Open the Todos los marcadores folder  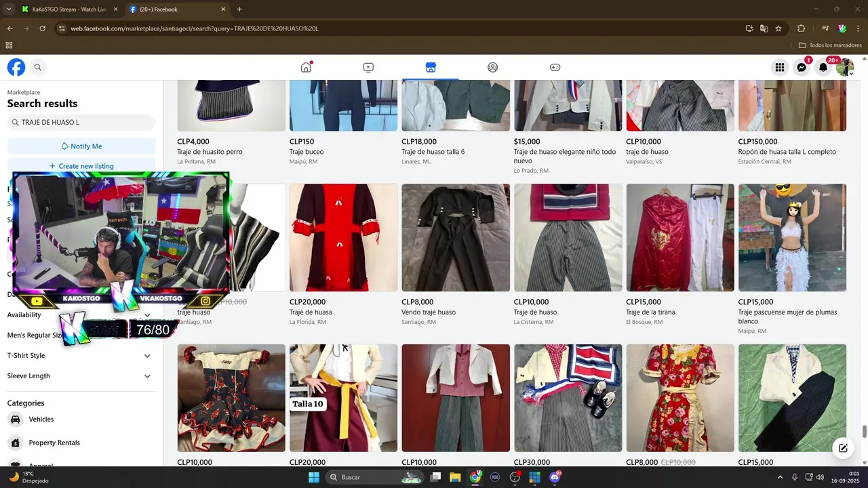click(830, 45)
